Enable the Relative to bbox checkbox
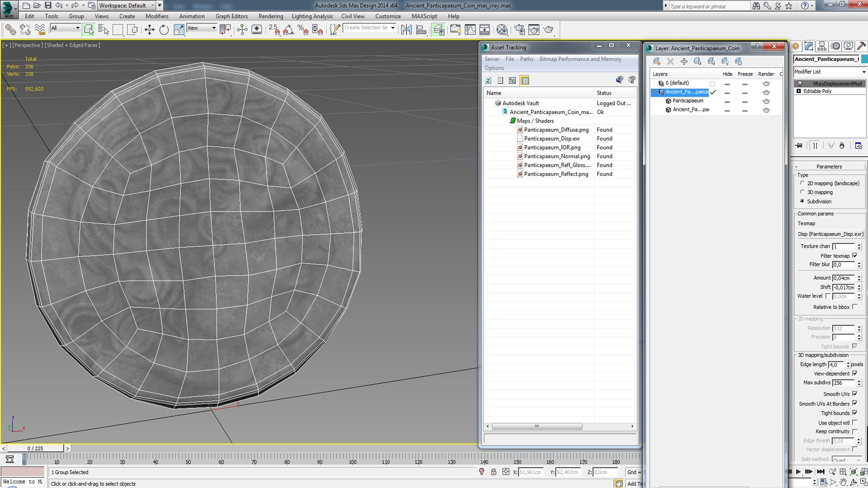 [x=854, y=307]
